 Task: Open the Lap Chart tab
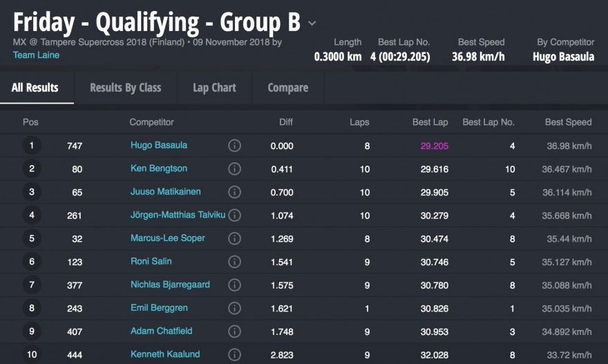214,88
